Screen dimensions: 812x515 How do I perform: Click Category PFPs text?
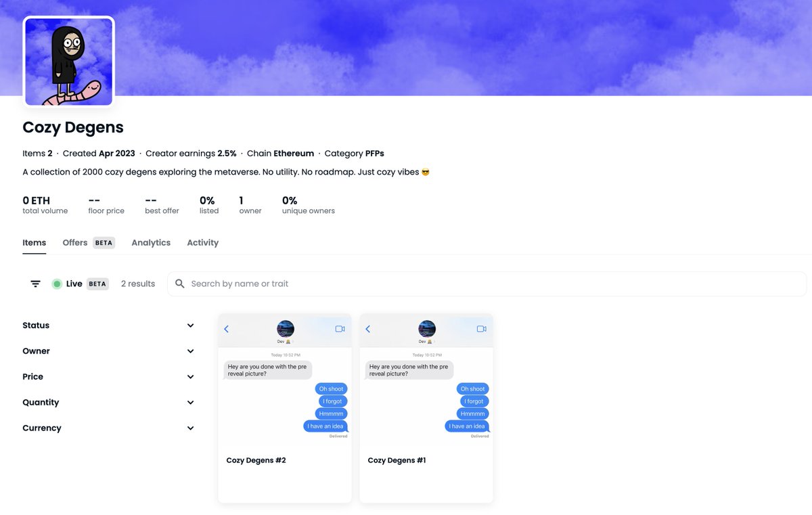coord(355,154)
